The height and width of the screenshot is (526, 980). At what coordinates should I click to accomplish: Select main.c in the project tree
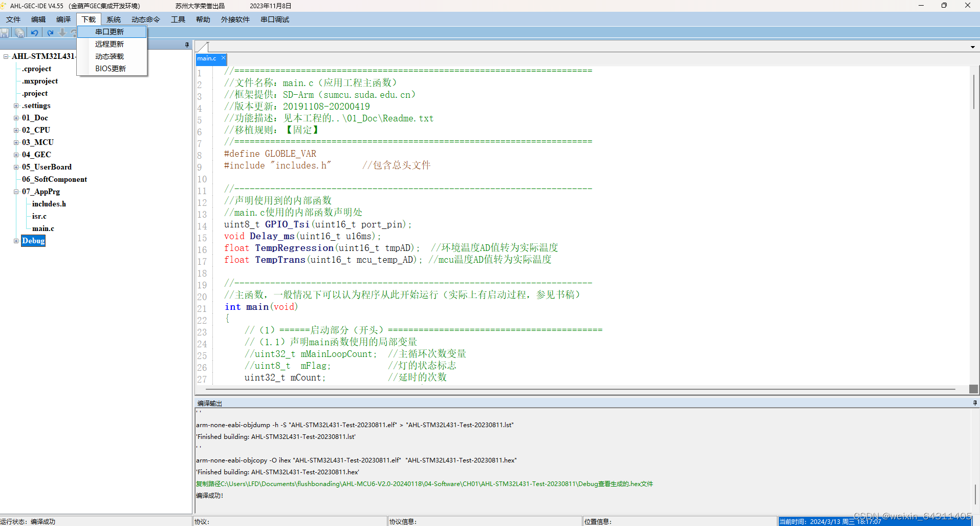42,228
